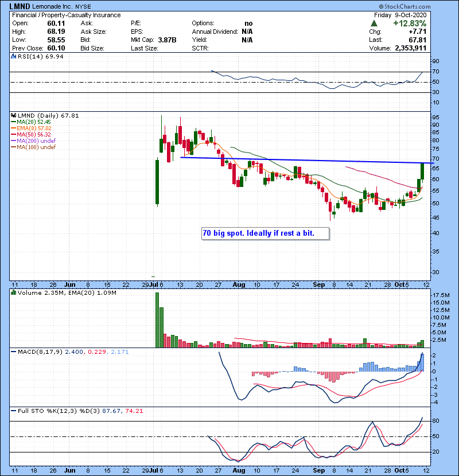This screenshot has width=459, height=476.
Task: Click the Aug label below the price chart
Action: [x=239, y=285]
